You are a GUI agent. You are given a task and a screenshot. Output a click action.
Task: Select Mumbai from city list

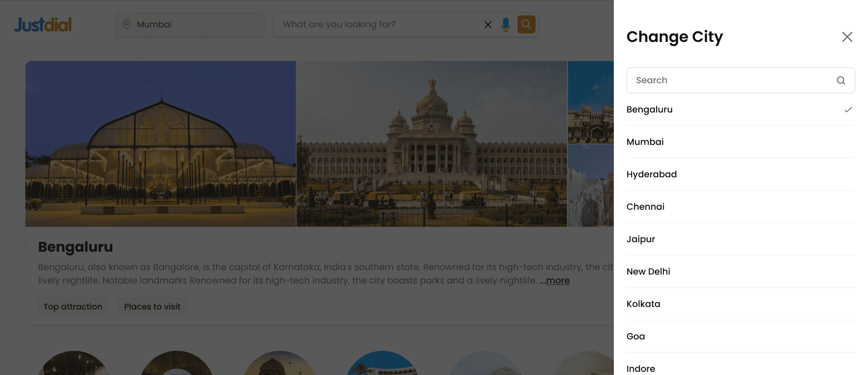click(x=645, y=142)
